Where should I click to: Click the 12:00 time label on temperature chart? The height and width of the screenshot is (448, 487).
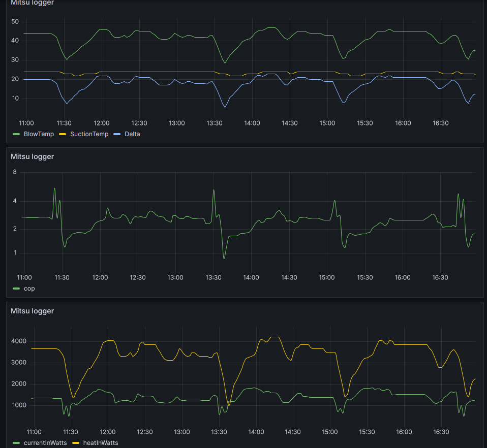pos(102,123)
